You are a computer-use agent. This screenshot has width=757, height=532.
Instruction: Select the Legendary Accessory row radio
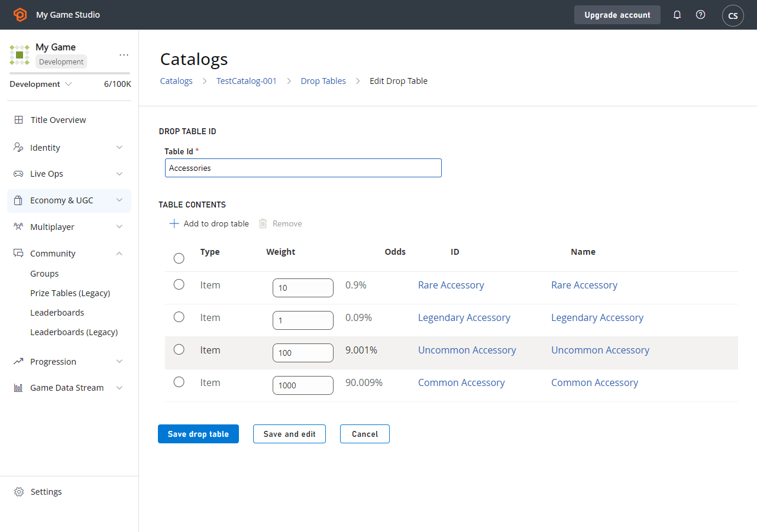[x=179, y=317]
